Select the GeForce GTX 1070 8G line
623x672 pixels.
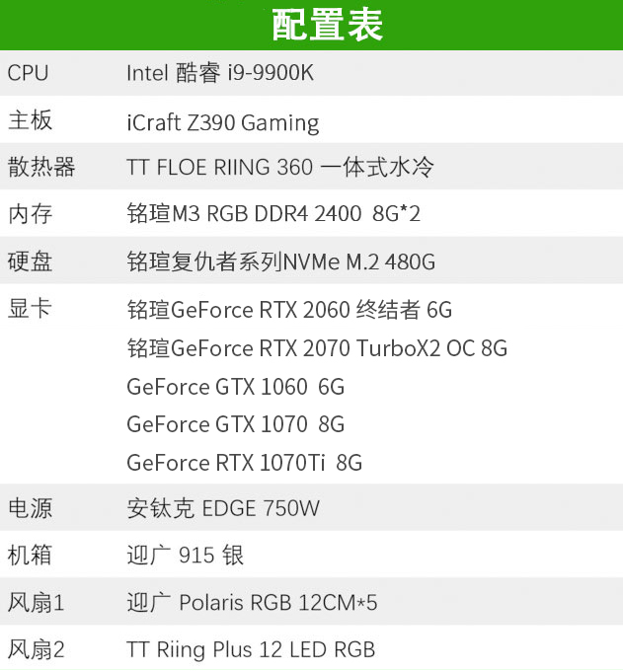(x=235, y=424)
